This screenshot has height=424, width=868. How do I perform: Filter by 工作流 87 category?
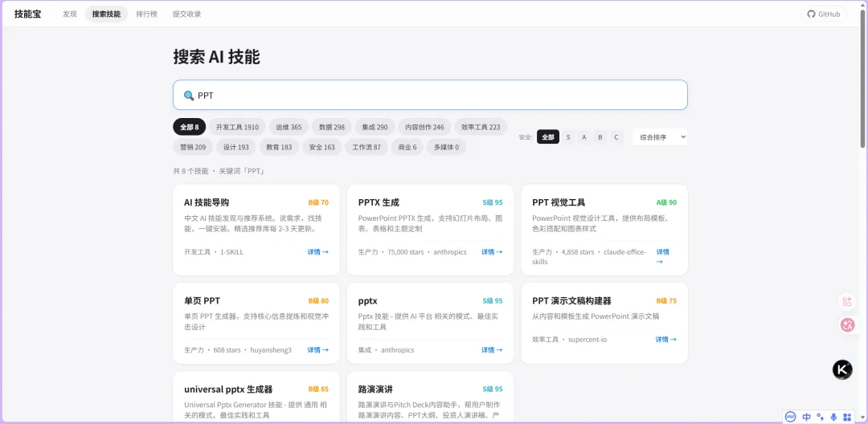pyautogui.click(x=366, y=147)
